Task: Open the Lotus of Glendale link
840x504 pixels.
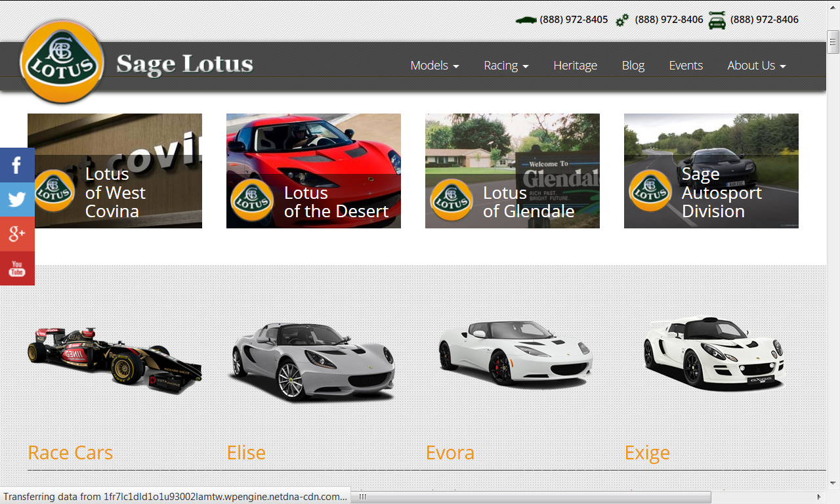Action: (529, 202)
